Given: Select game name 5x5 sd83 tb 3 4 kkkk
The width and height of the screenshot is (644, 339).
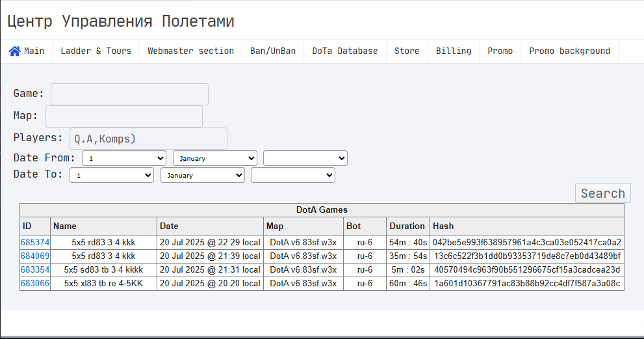Looking at the screenshot, I should (103, 269).
